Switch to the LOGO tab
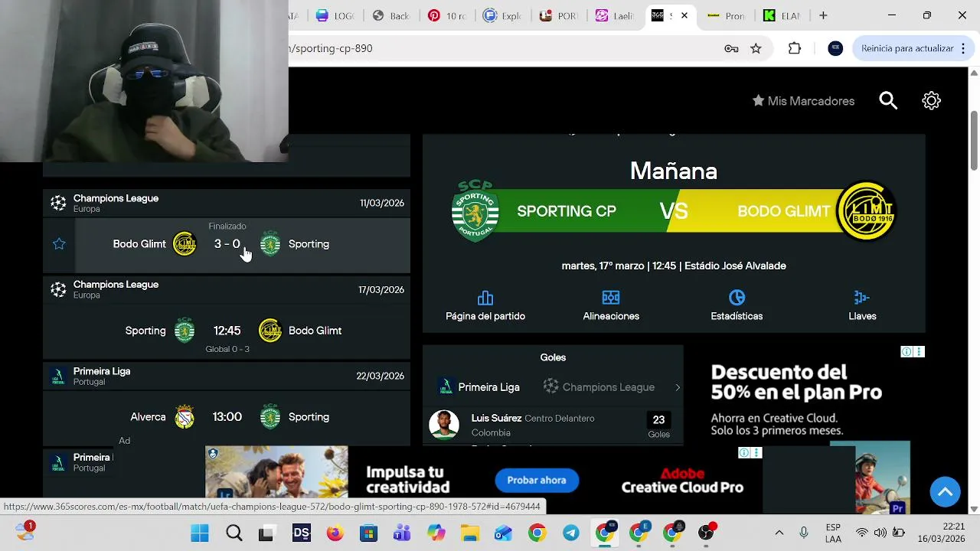980x551 pixels. tap(335, 15)
